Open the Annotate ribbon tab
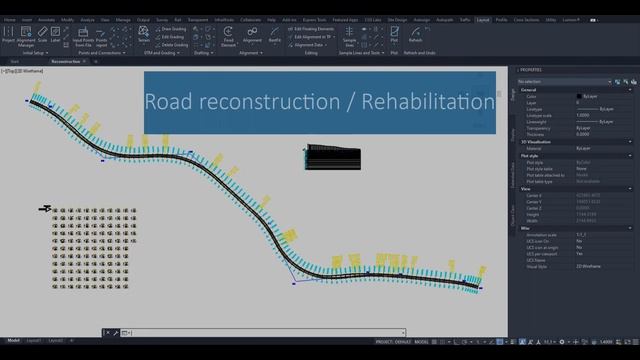Viewport: 640px width, 360px height. tap(46, 20)
